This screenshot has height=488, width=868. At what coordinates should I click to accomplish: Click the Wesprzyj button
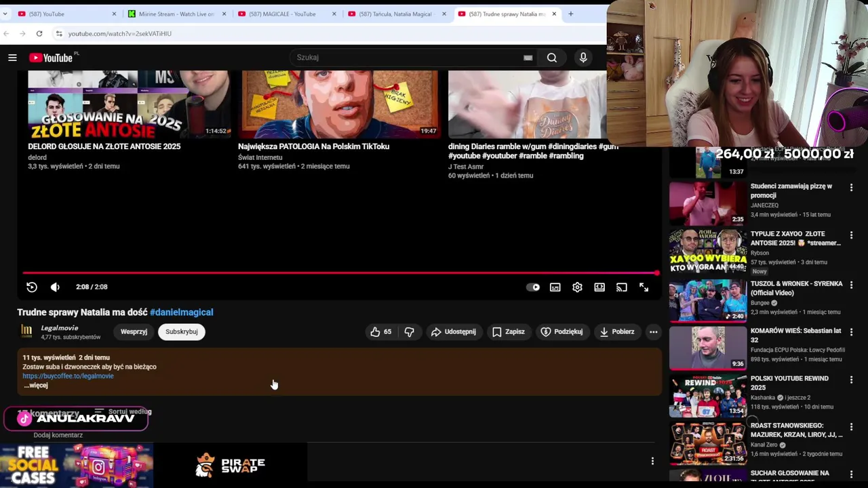(x=134, y=331)
